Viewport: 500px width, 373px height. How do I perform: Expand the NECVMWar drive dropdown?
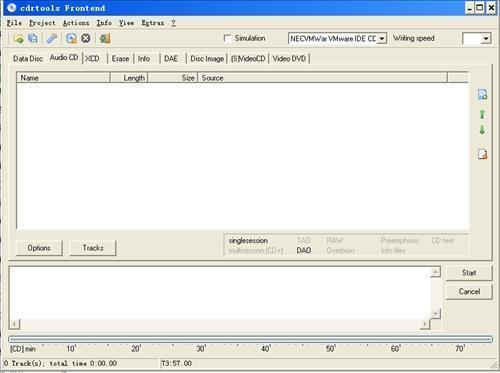(x=382, y=39)
